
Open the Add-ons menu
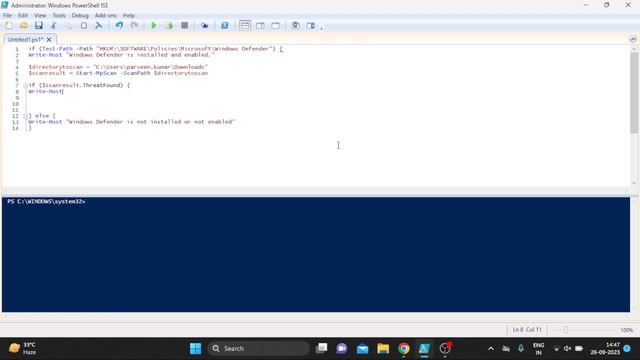[106, 16]
